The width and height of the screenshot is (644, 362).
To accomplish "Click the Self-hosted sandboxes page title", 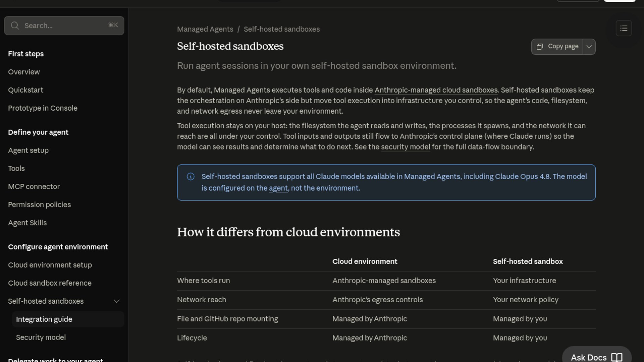I will 230,46.
